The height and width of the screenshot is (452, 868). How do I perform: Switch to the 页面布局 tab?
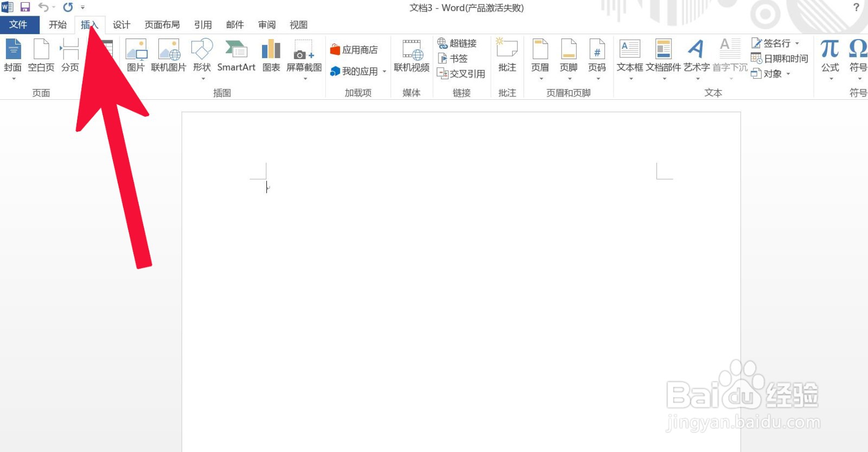point(162,25)
